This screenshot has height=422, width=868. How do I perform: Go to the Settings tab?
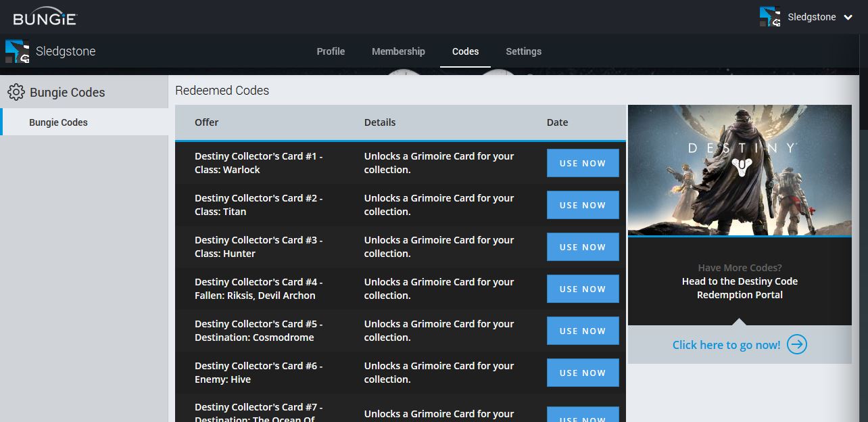click(523, 51)
